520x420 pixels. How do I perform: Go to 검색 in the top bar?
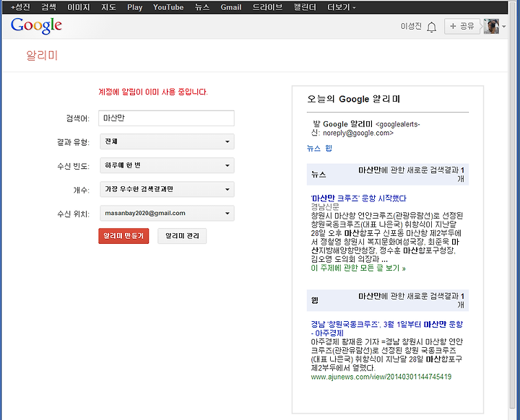click(49, 7)
